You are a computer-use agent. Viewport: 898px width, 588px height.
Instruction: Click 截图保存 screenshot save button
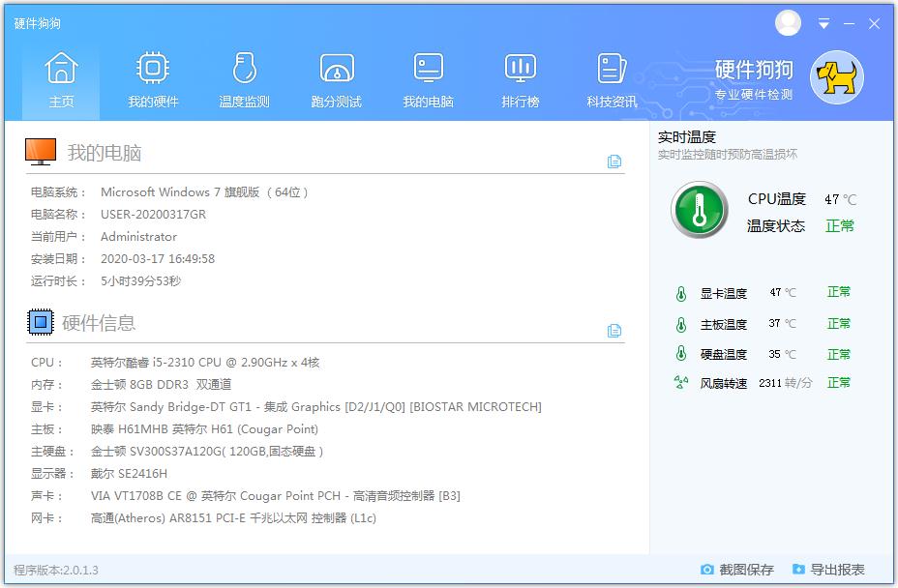pos(736,570)
